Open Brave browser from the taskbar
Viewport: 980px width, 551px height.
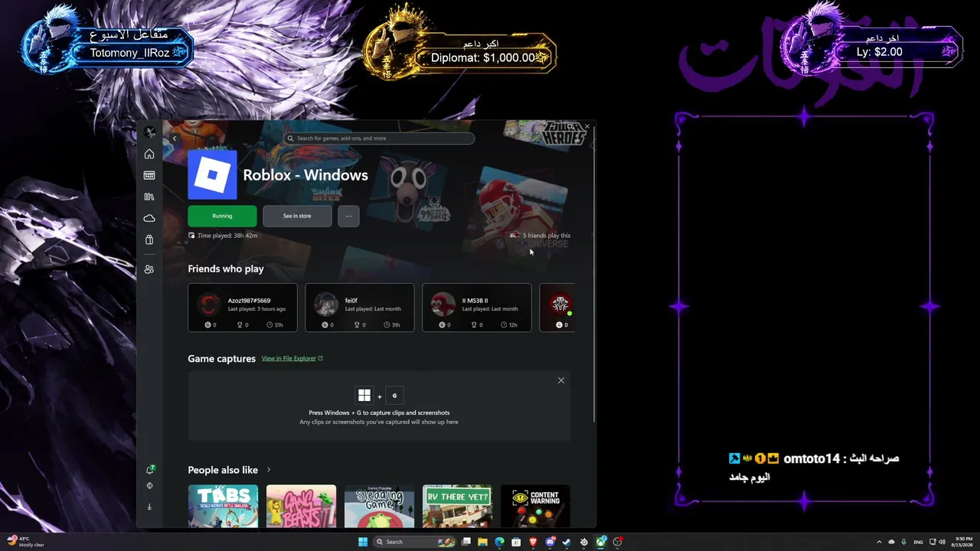point(533,542)
